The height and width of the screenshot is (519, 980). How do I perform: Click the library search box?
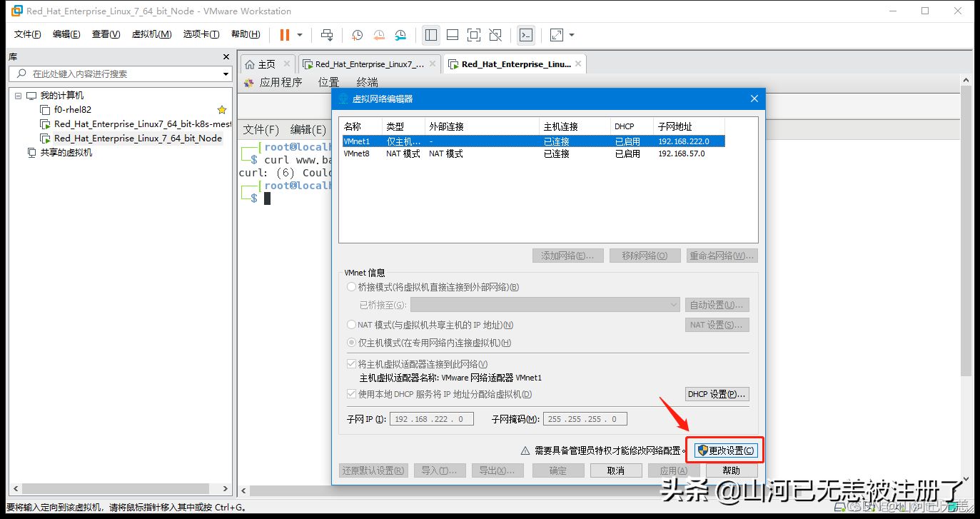coord(120,74)
